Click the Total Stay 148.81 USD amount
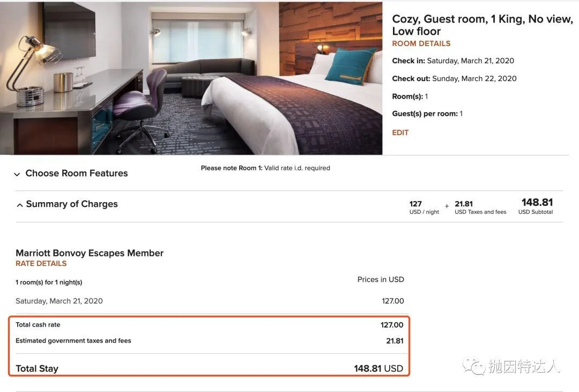The width and height of the screenshot is (579, 392). 378,368
